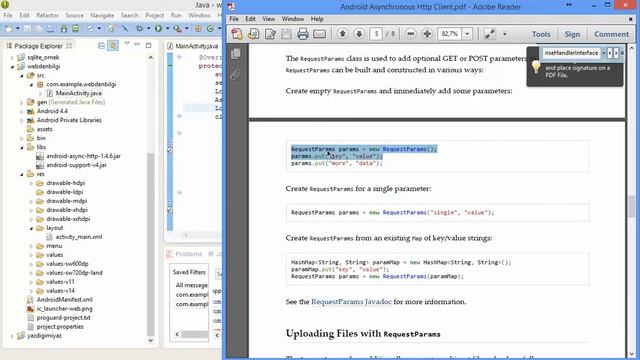Screen dimensions: 640x360
Task: Minimize the Package Explorer view
Action: tap(137, 44)
